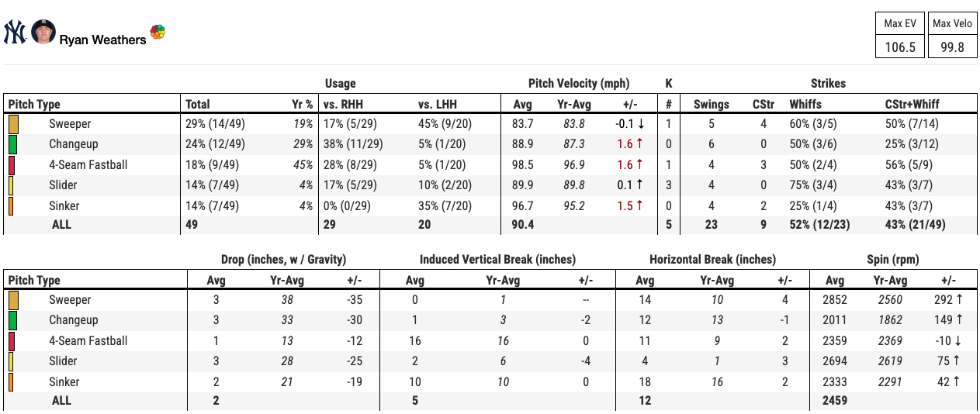Screen dimensions: 980x414
Task: Sort by the CStr+Whiff column header
Action: coord(911,104)
